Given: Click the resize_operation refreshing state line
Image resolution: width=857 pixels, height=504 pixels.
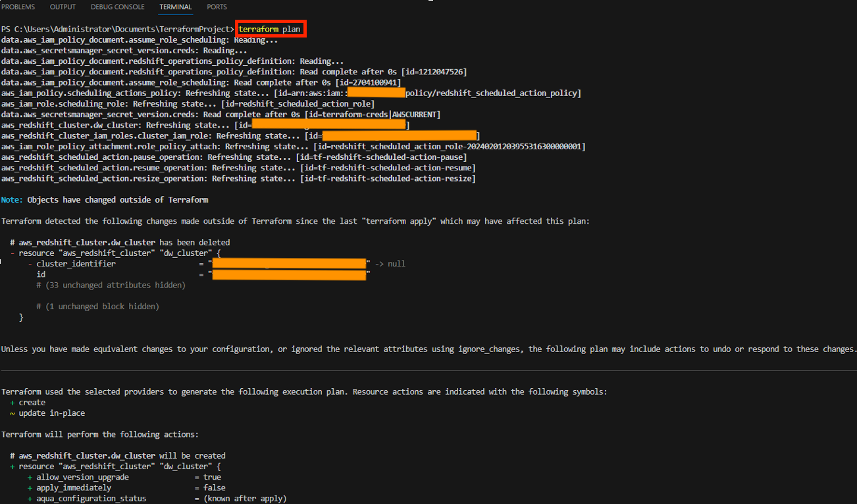Looking at the screenshot, I should pyautogui.click(x=238, y=178).
